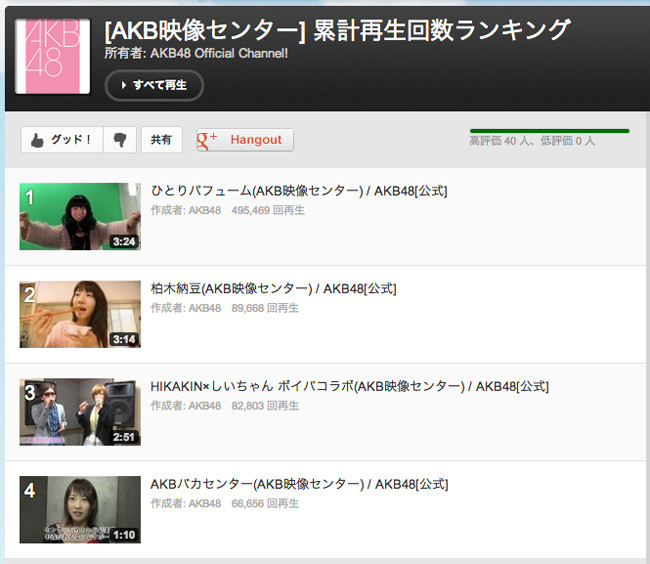Open video title HIKAKIN×しいちゃん ボイパコラボ
The image size is (650, 564).
349,387
